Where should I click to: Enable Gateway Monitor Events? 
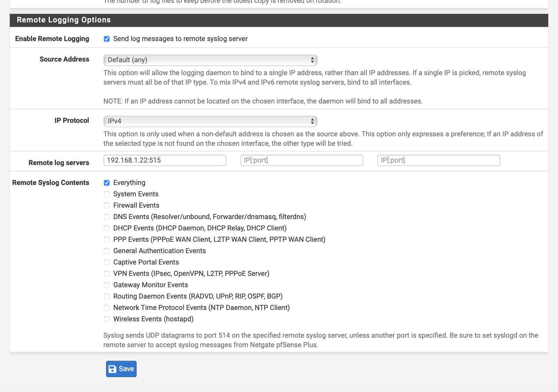pos(107,285)
